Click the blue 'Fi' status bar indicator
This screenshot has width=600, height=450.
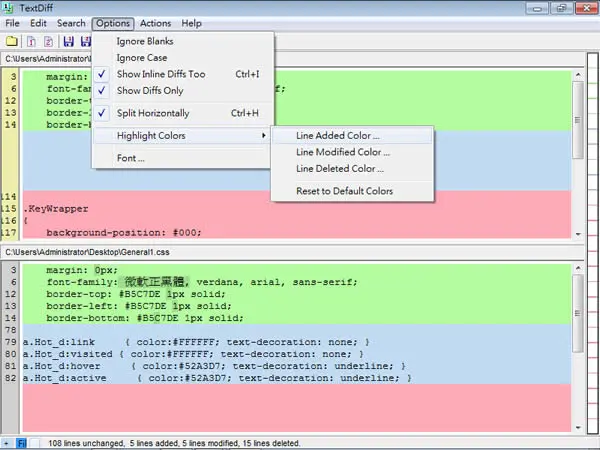pyautogui.click(x=22, y=443)
